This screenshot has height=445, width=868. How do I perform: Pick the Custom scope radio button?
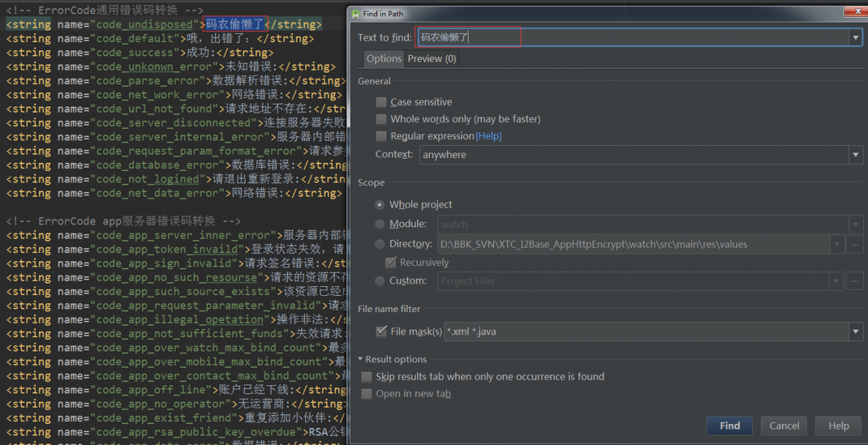click(x=380, y=281)
